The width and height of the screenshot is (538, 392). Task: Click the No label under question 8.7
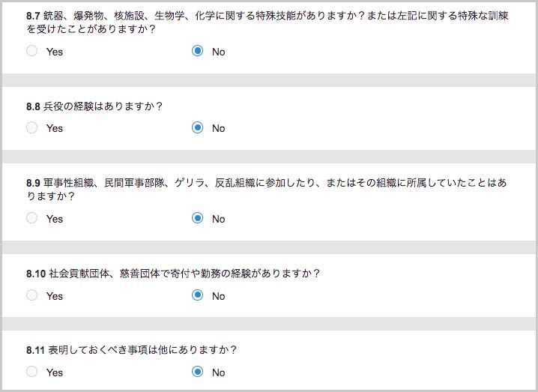(219, 52)
